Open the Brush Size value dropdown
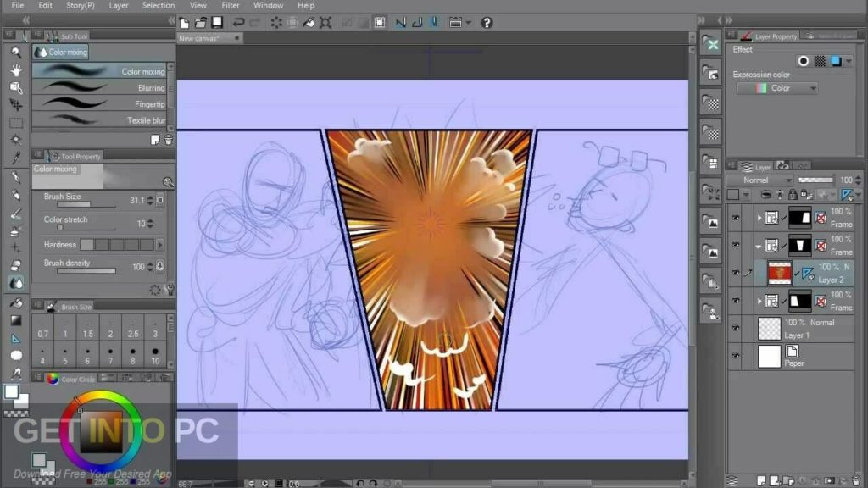This screenshot has height=488, width=868. click(151, 201)
